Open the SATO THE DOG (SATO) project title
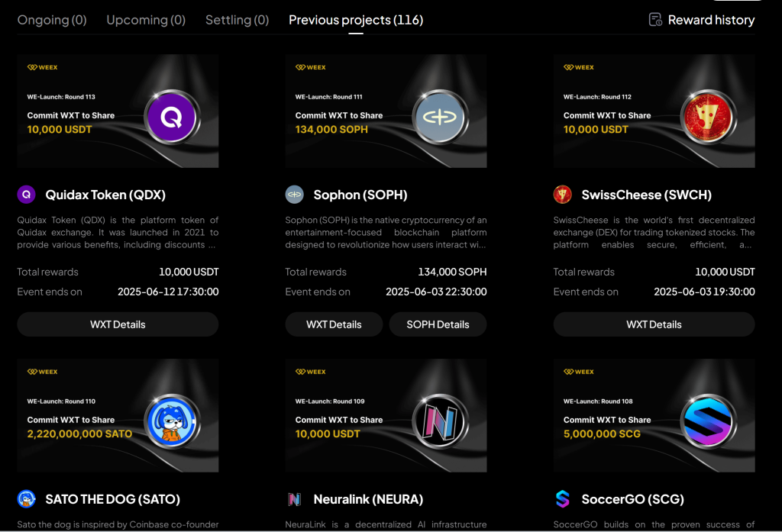This screenshot has height=532, width=782. tap(113, 499)
